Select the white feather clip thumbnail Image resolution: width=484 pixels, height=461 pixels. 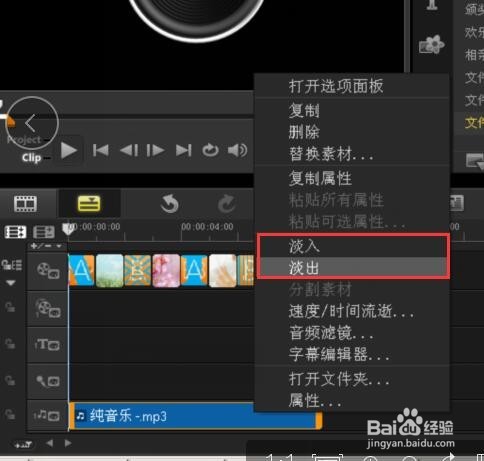(222, 270)
